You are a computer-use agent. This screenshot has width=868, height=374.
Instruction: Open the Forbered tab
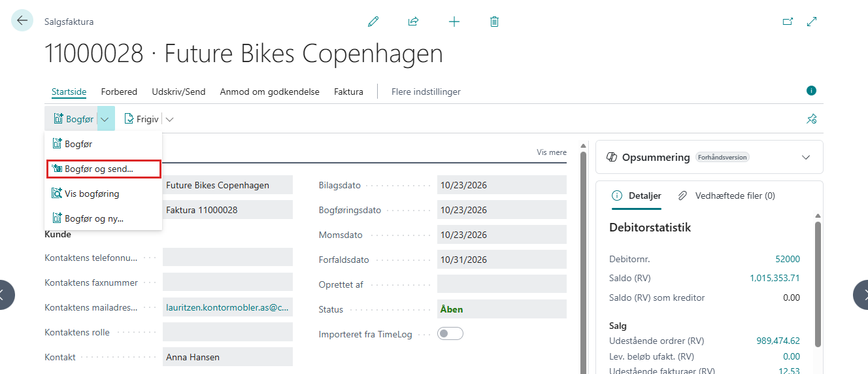[x=119, y=92]
